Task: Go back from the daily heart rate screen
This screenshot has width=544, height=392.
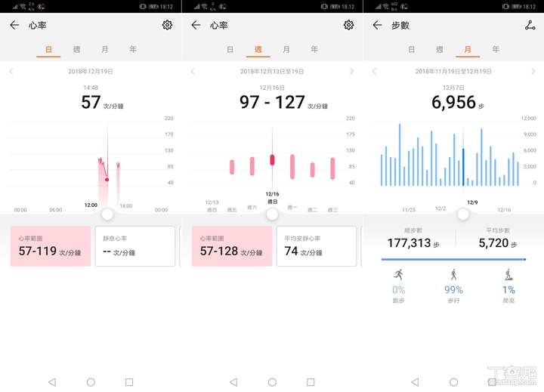Action: (x=14, y=25)
